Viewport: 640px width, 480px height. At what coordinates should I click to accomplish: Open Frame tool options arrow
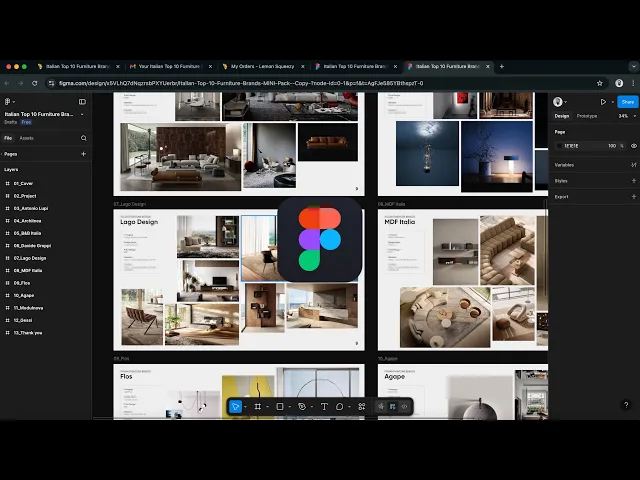point(267,407)
